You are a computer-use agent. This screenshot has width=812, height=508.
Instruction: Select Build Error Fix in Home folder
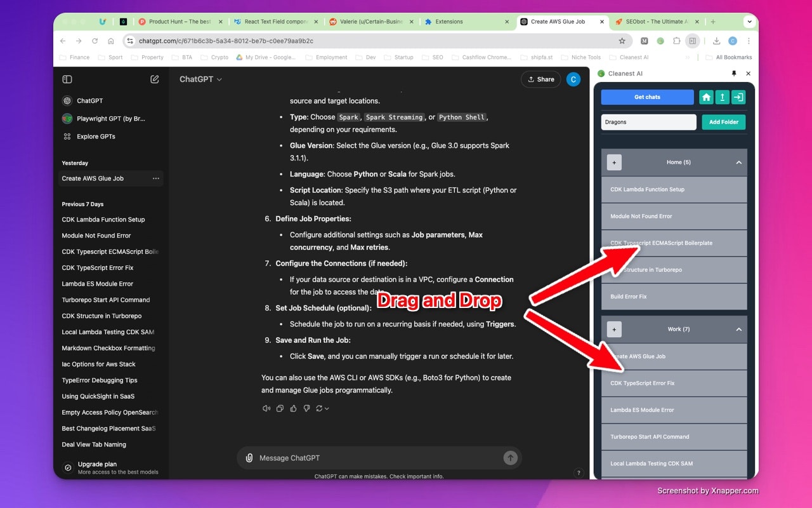[674, 297]
